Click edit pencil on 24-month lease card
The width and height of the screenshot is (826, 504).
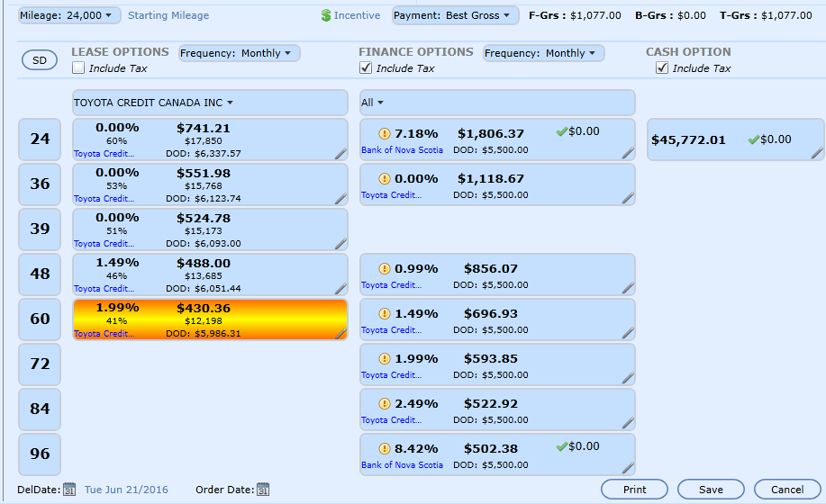coord(340,154)
